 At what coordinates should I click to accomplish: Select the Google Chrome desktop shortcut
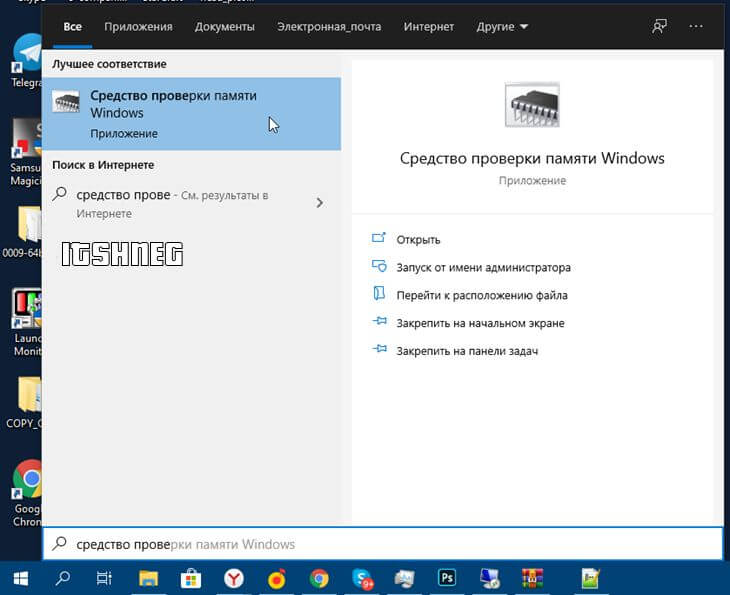[x=27, y=494]
